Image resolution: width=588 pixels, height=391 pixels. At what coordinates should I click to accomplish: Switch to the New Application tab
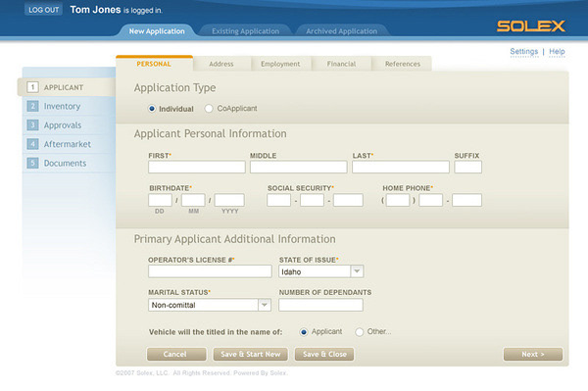click(x=157, y=31)
